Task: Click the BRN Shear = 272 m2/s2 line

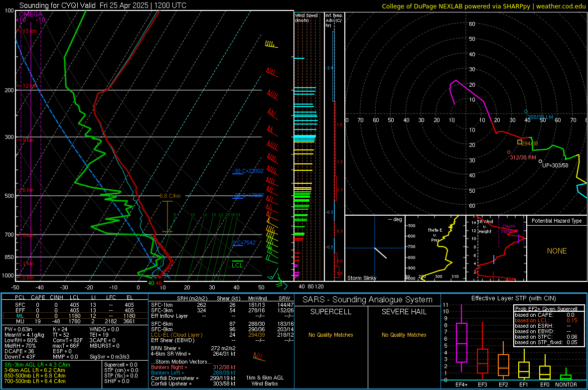Action: tap(193, 348)
